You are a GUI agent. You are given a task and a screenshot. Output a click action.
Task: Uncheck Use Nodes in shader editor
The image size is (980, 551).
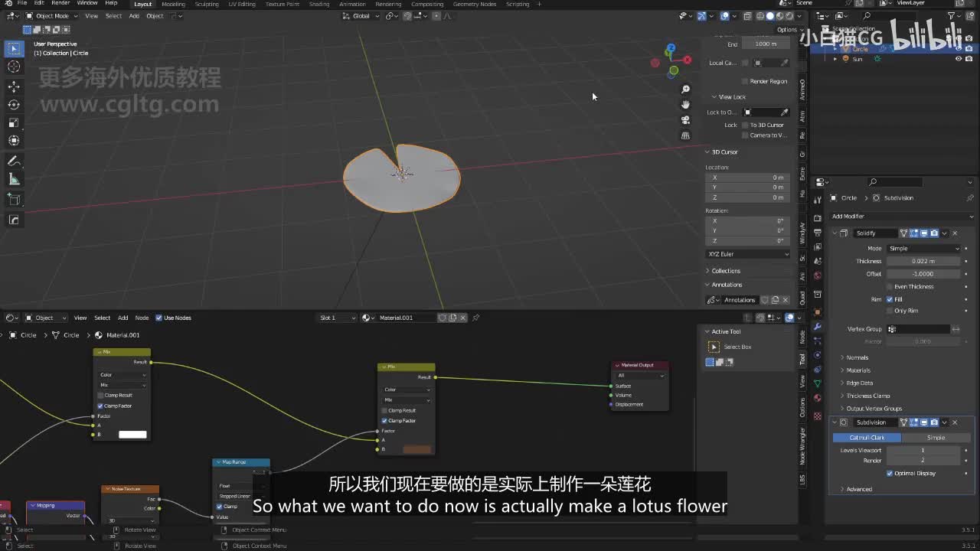159,318
